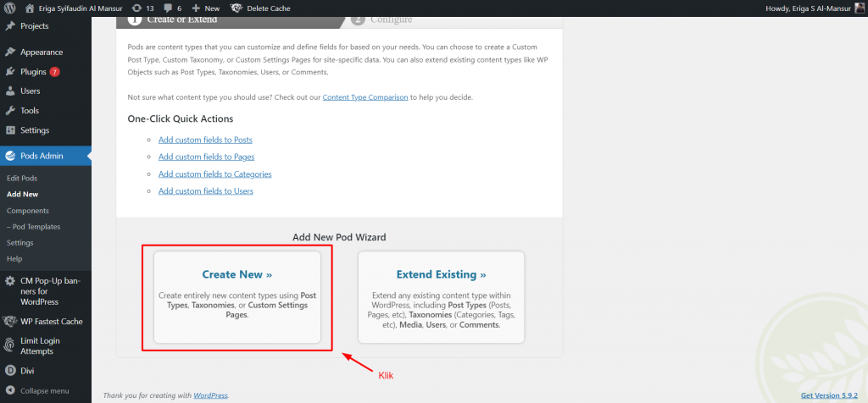Click the Pods Admin leaf icon
The image size is (868, 403).
coord(10,156)
